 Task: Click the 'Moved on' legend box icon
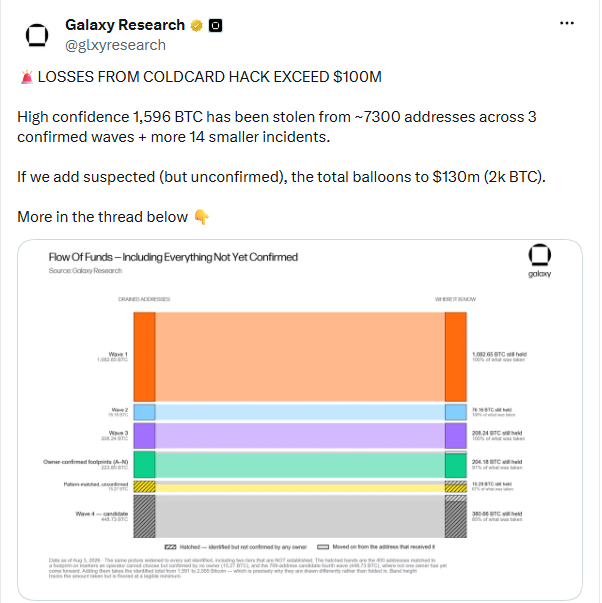click(323, 547)
